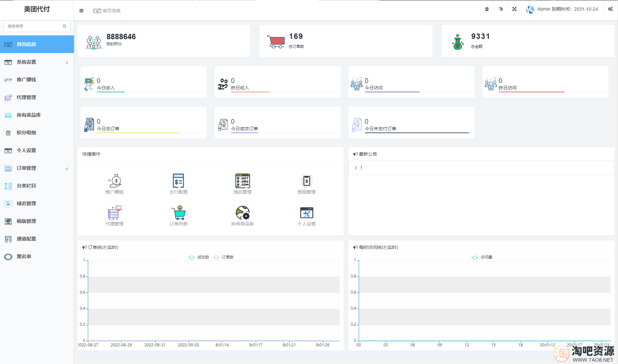Click the 最新公告 panel heading
618x364 pixels.
(x=368, y=154)
